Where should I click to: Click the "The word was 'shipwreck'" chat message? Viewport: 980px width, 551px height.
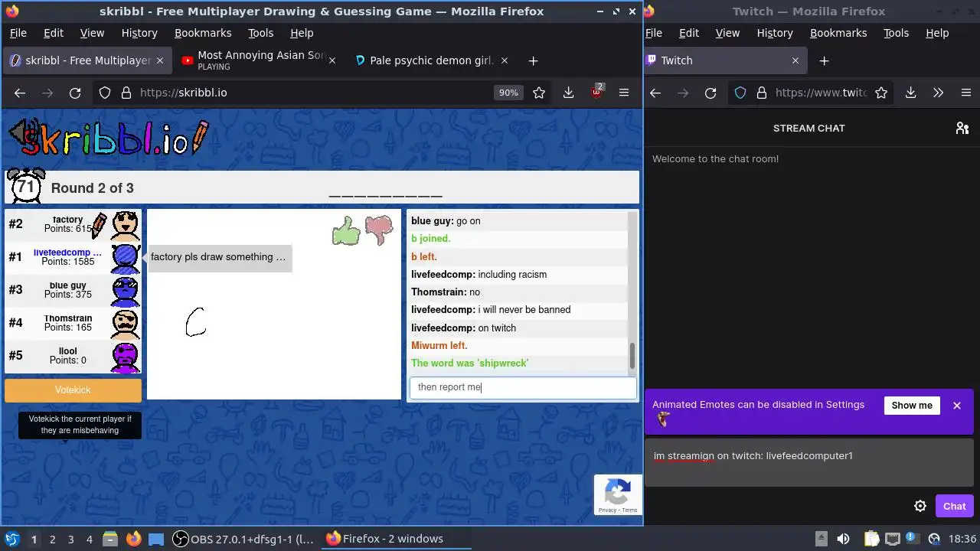tap(469, 364)
